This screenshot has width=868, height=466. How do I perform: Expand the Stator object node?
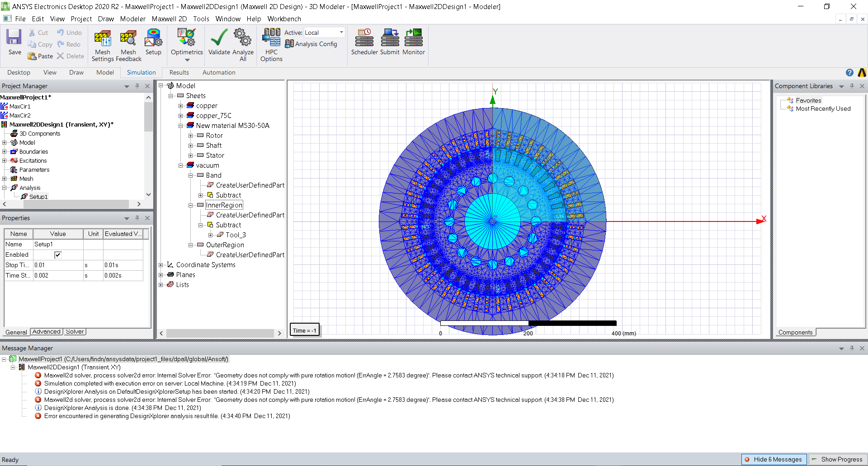tap(190, 155)
